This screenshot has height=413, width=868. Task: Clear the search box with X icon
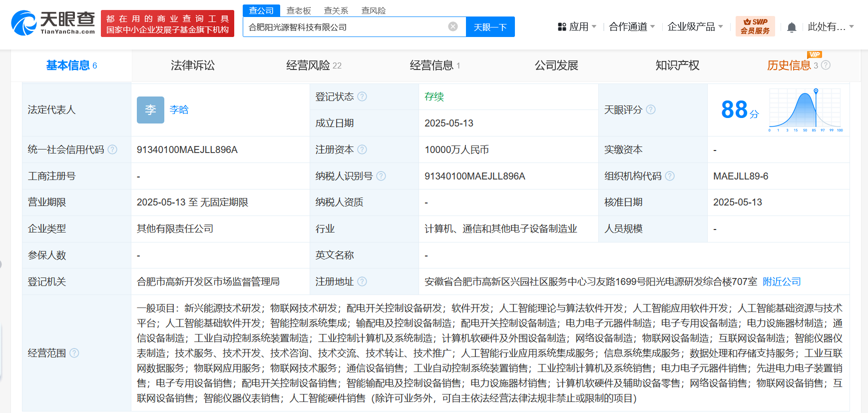[453, 26]
